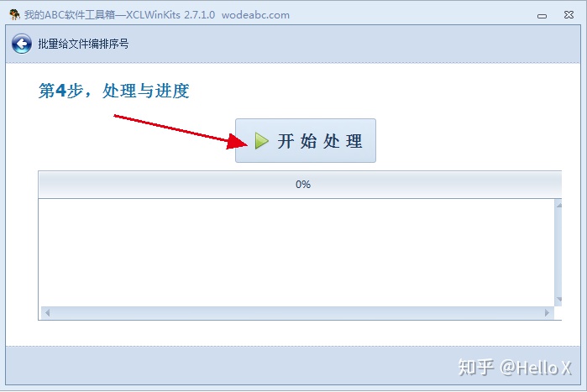The height and width of the screenshot is (392, 587).
Task: Click the wodeabc.com text in title bar
Action: 255,15
